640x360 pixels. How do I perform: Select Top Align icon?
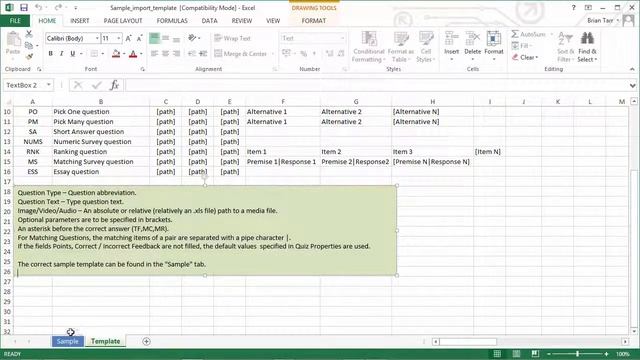click(x=154, y=38)
